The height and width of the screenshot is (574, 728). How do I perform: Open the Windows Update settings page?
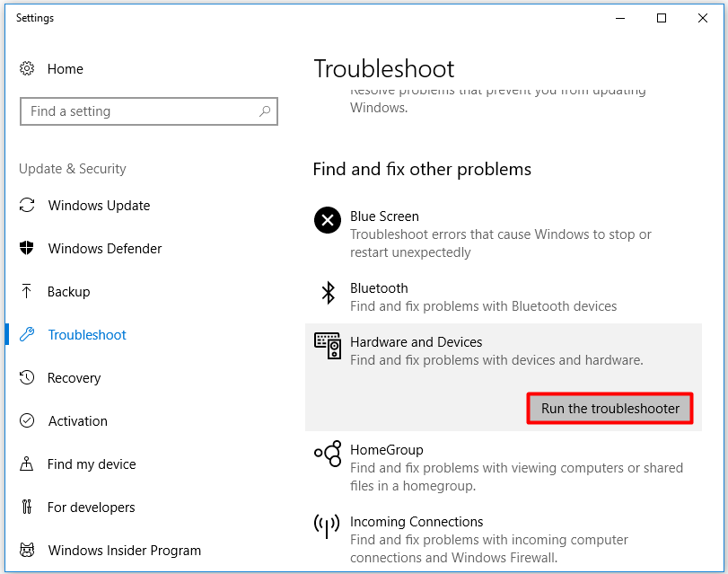coord(99,206)
